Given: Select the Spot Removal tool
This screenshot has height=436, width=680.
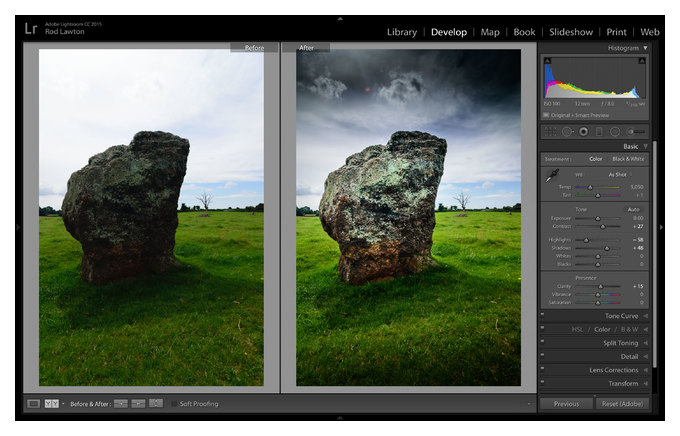Looking at the screenshot, I should 567,131.
